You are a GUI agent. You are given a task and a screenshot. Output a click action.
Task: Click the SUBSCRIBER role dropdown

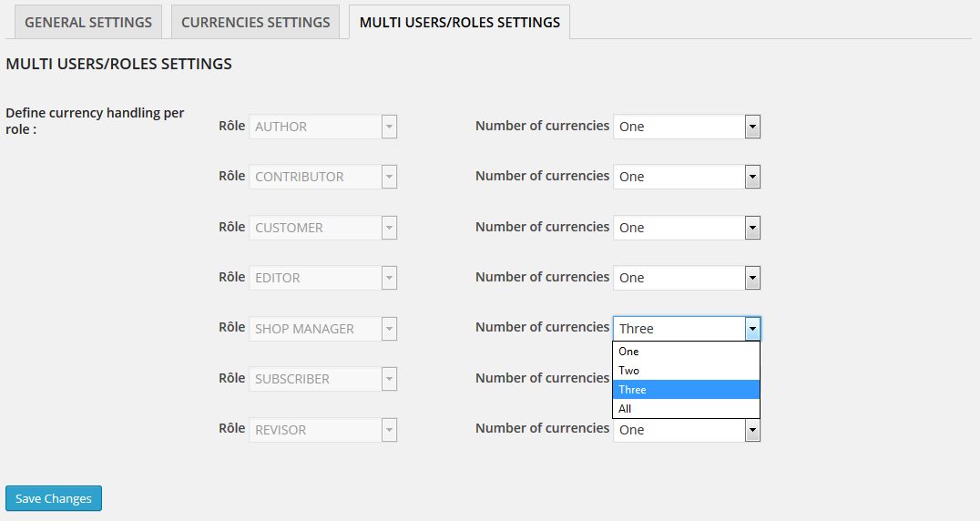point(323,379)
